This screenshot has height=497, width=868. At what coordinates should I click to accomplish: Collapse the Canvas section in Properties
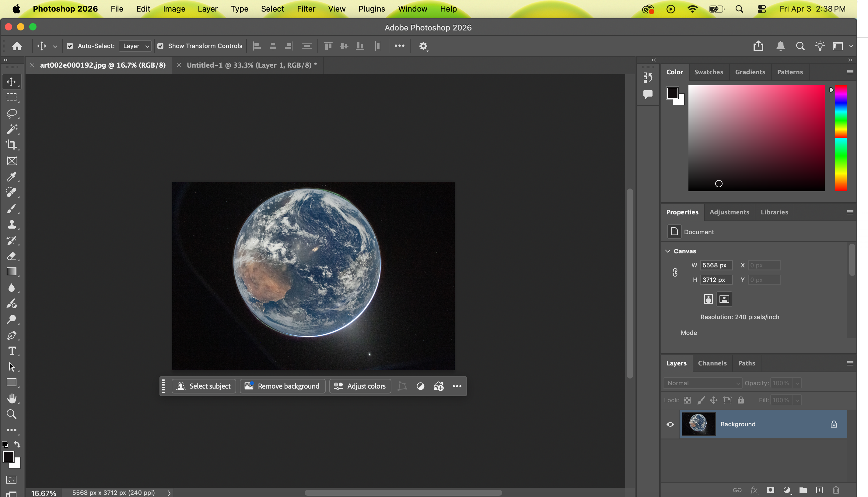coord(668,251)
